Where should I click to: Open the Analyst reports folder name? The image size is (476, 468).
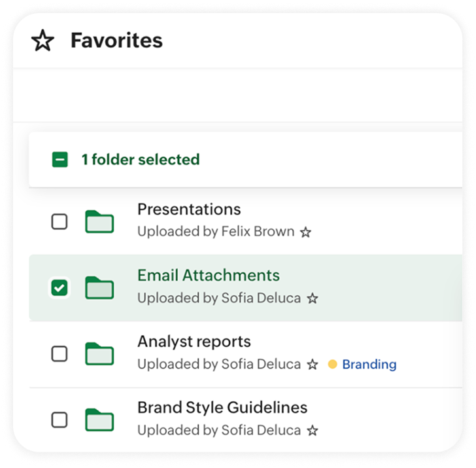pyautogui.click(x=194, y=342)
